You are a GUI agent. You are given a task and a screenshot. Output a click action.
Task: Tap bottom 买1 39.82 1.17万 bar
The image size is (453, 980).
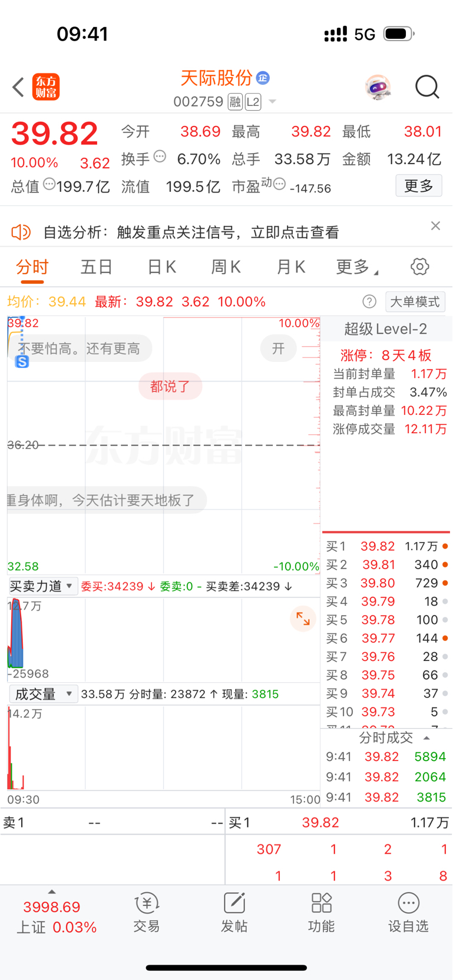point(339,822)
